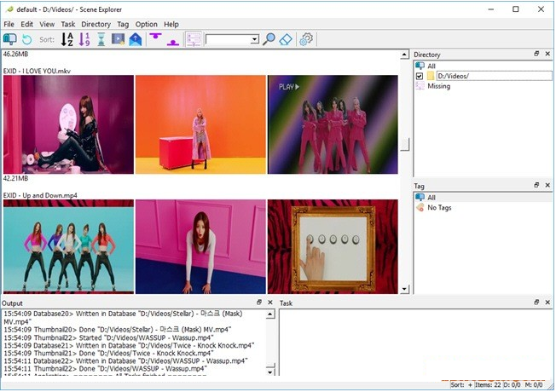Viewport: 556px width, 392px height.
Task: Select All in the Directory panel
Action: (x=431, y=66)
